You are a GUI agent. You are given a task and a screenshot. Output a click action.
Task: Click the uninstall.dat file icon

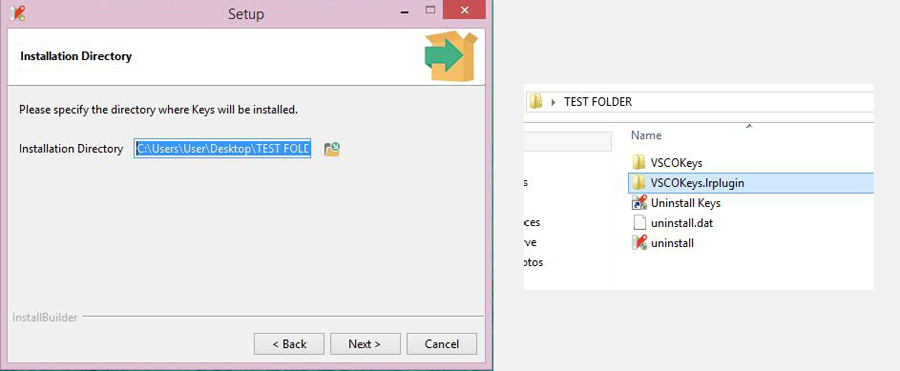(639, 223)
